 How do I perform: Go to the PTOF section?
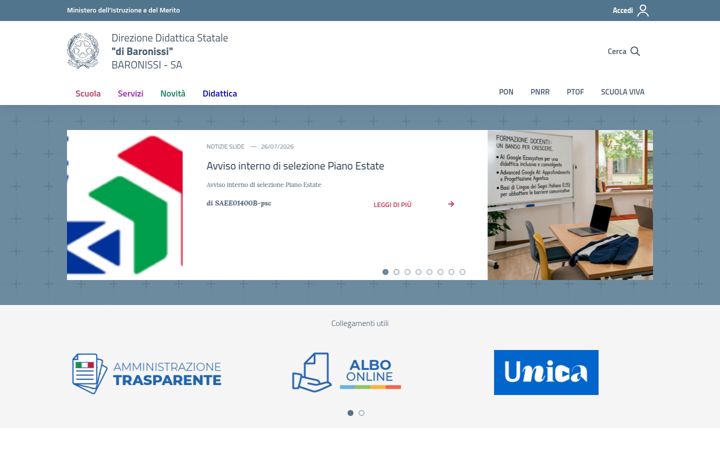pos(575,92)
